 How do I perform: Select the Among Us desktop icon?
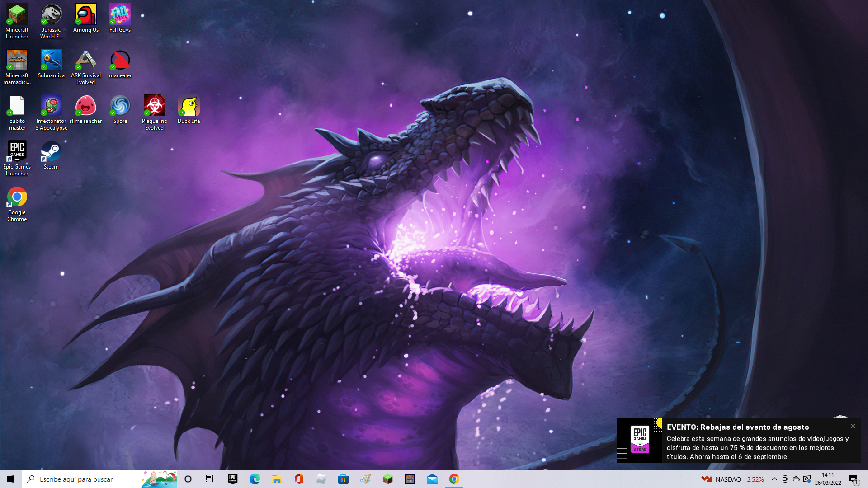[86, 18]
